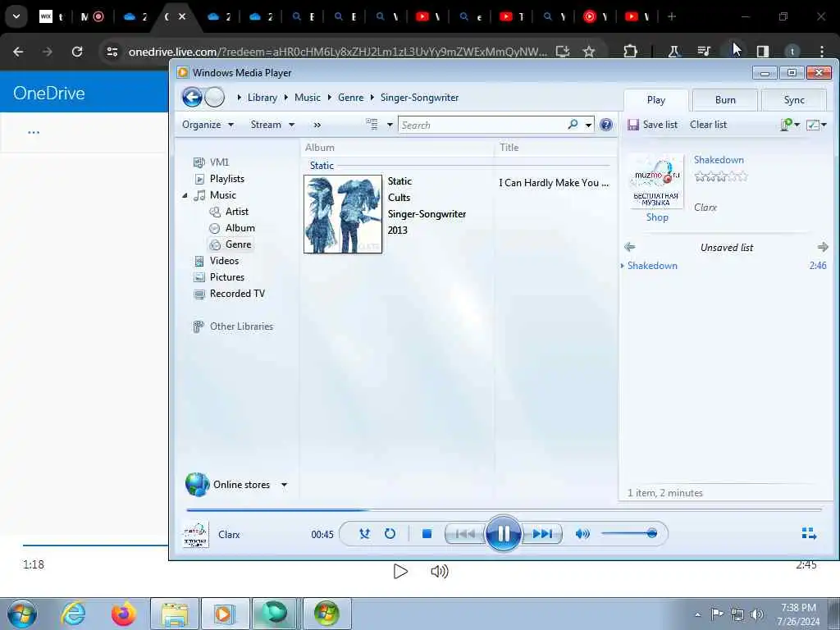Image resolution: width=840 pixels, height=630 pixels.
Task: Stop playback
Action: (427, 533)
